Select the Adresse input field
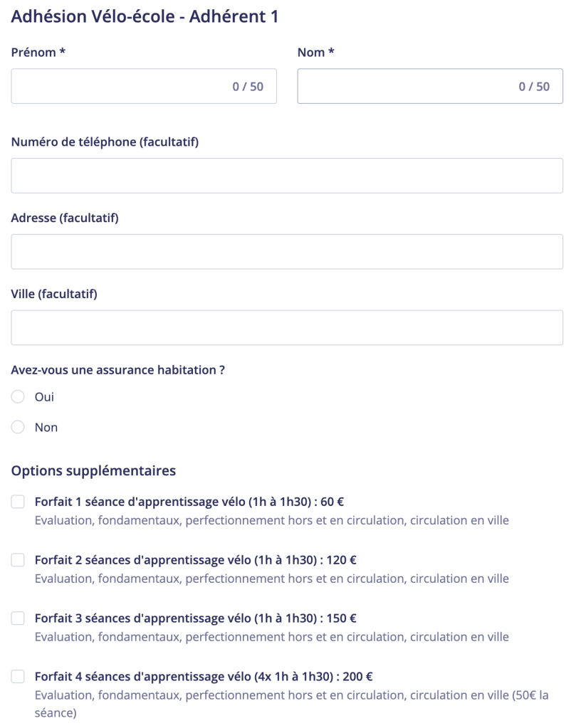 287,252
